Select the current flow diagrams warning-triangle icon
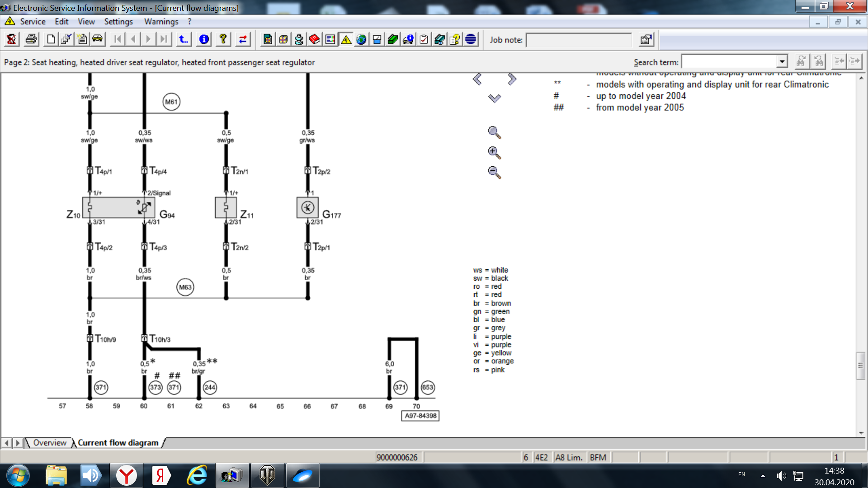This screenshot has width=868, height=488. [x=346, y=39]
